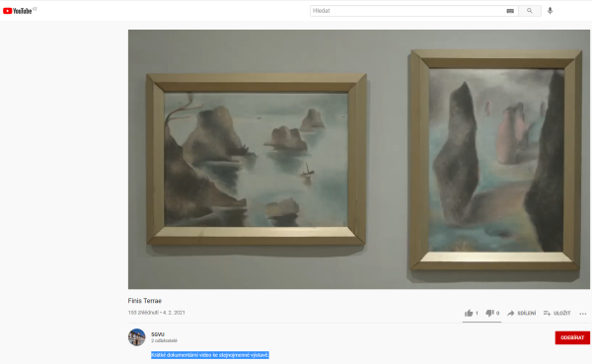
Task: Open the SGVU channel avatar
Action: (137, 337)
